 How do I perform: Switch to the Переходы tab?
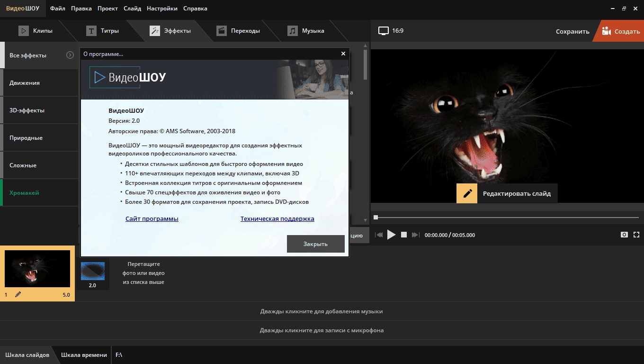pyautogui.click(x=239, y=31)
